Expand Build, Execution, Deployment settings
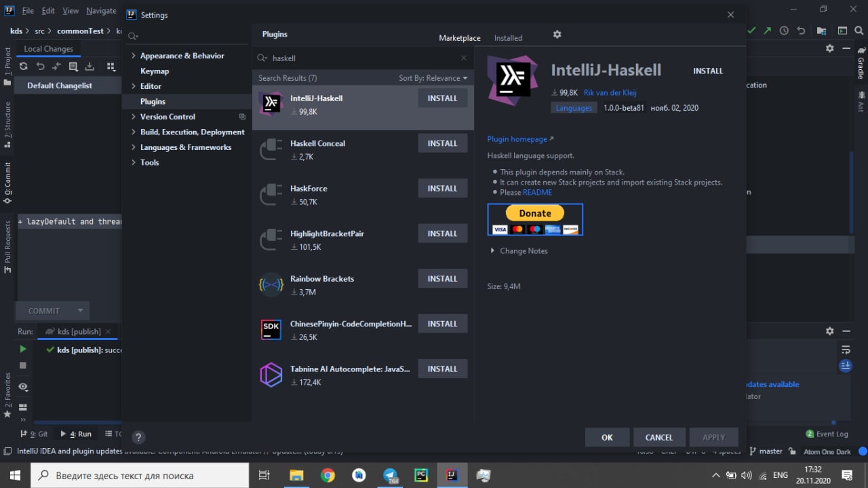The image size is (868, 488). [133, 132]
